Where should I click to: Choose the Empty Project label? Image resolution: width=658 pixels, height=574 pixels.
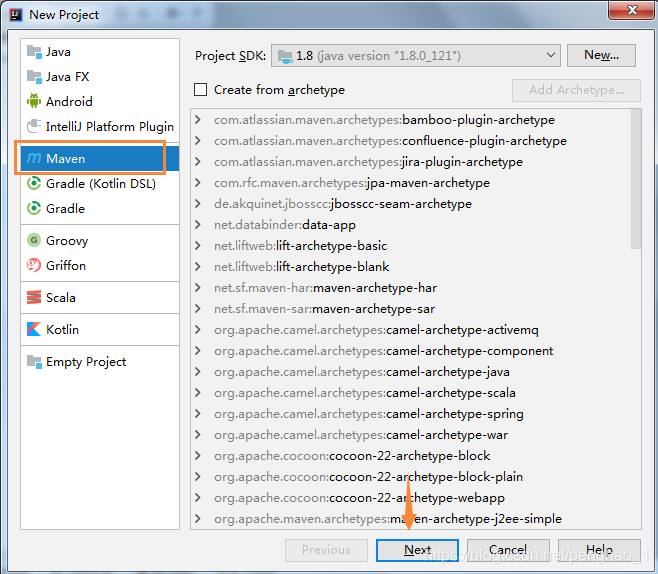pos(86,362)
